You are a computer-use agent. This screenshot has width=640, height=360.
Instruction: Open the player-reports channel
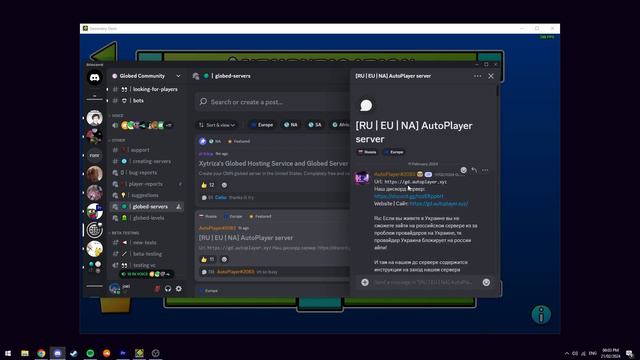click(146, 184)
